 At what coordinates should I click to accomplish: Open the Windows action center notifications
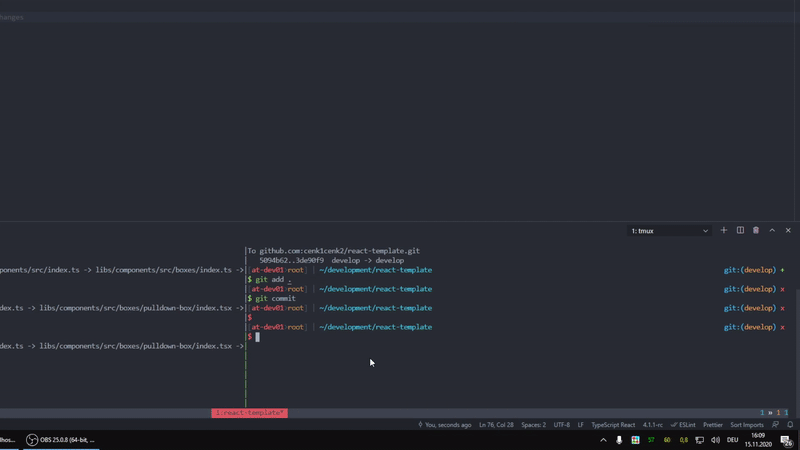(786, 440)
